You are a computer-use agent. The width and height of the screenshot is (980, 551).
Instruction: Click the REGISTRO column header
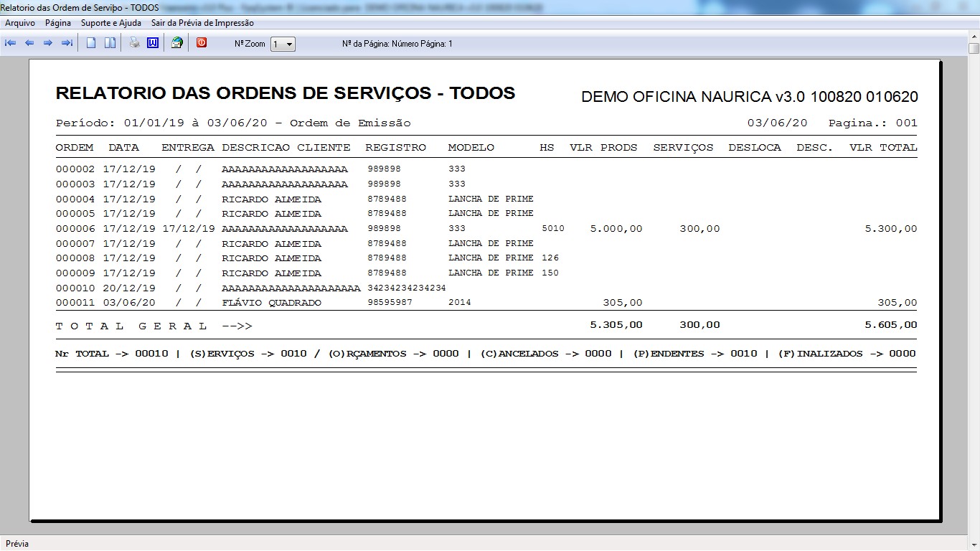395,147
